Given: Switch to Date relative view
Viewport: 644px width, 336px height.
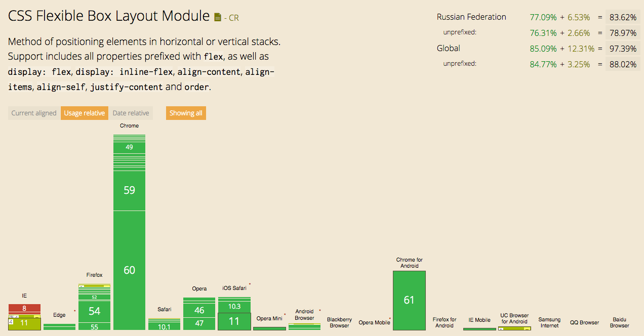Looking at the screenshot, I should point(131,113).
